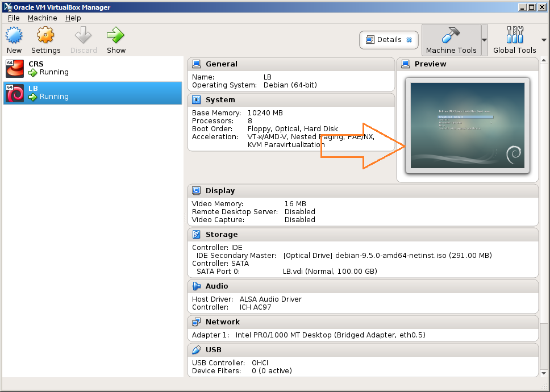Click the LB Debian swirl icon
Viewport: 550px width, 392px height.
tap(15, 93)
